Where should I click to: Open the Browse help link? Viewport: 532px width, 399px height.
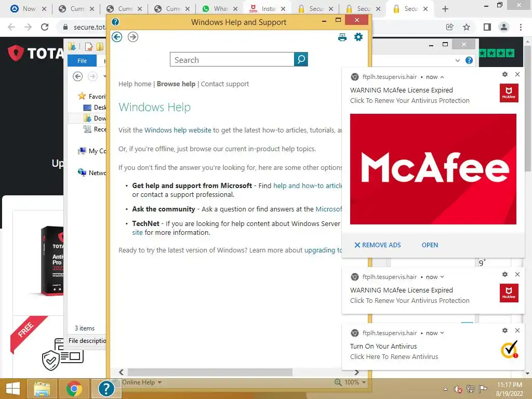176,84
